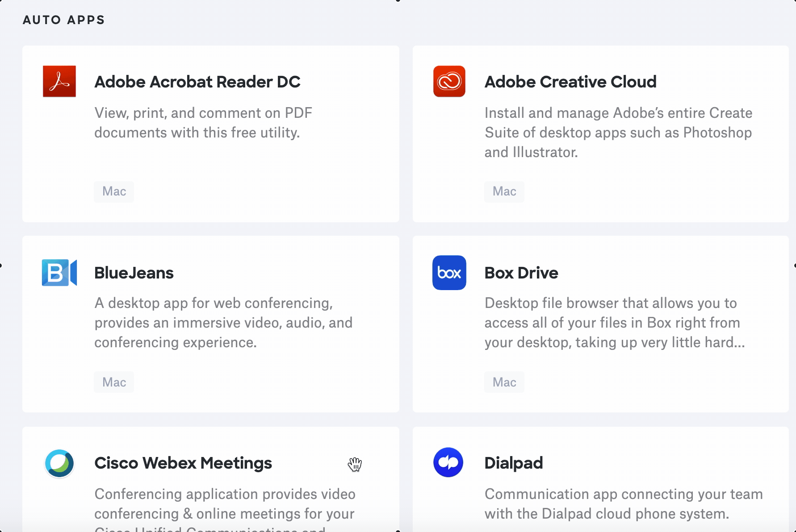Click the Adobe Creative Cloud app icon
Screen dimensions: 796x532
pos(449,82)
